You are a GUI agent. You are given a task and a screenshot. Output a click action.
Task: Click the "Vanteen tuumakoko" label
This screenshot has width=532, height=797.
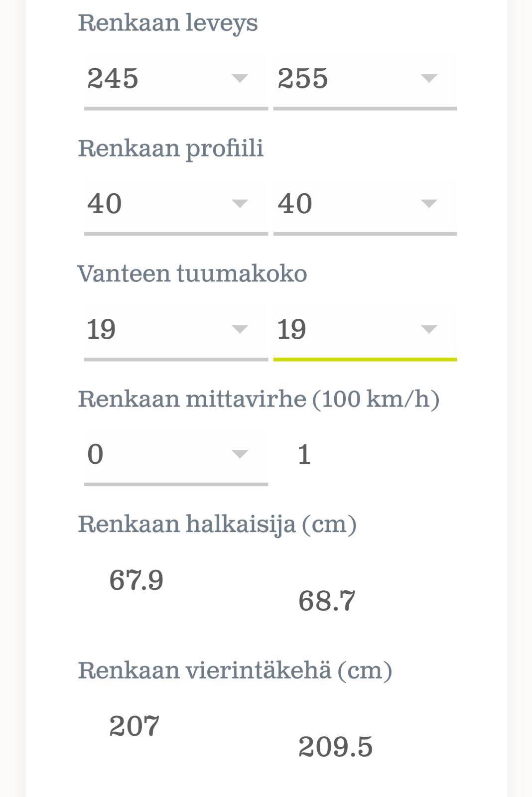[192, 273]
